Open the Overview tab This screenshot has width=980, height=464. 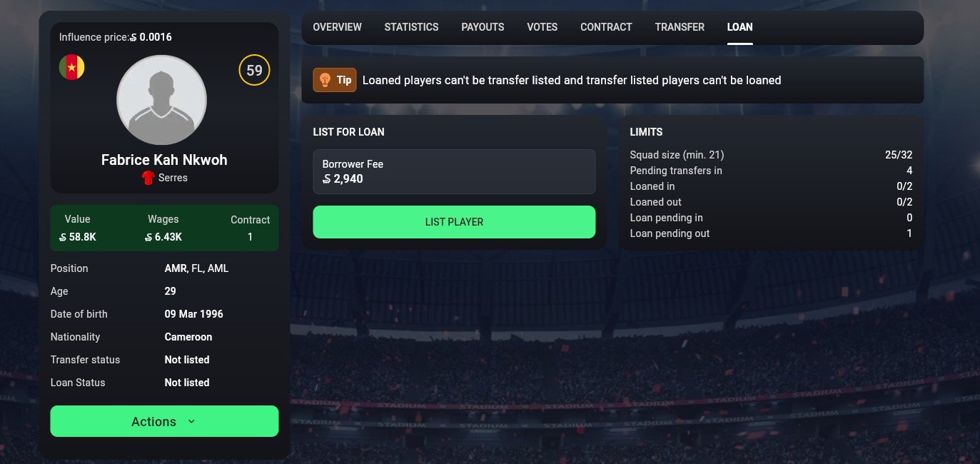337,27
